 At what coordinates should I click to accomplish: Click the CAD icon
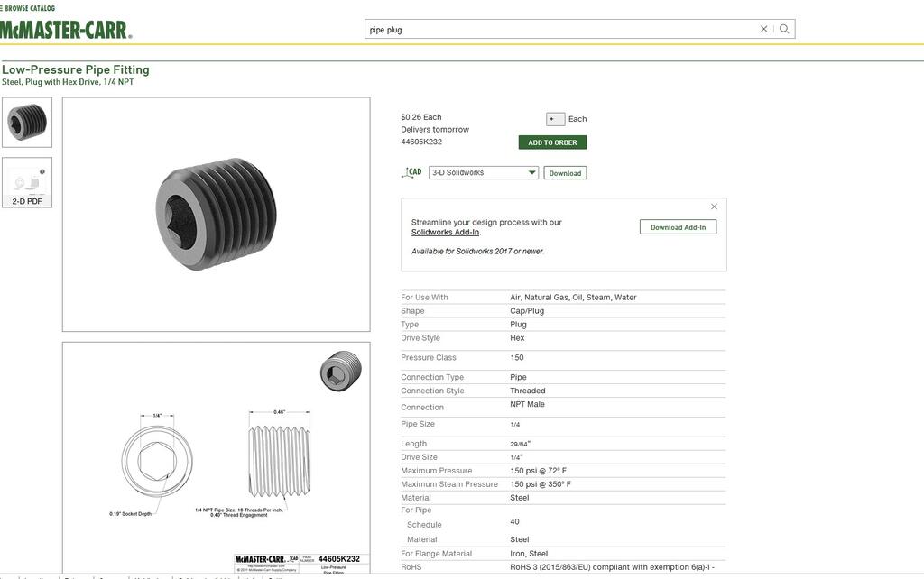point(411,172)
